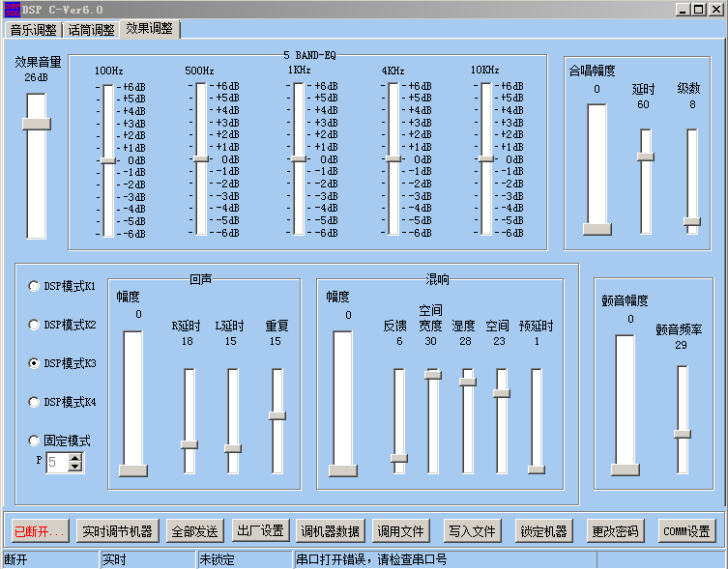Click the chorus 级数 slider handle
The width and height of the screenshot is (728, 569).
tap(692, 222)
